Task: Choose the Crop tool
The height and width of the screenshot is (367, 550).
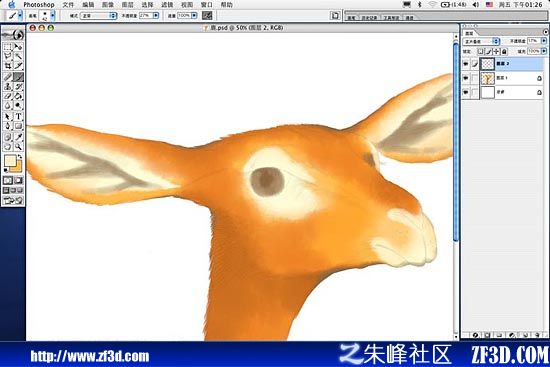Action: (x=8, y=66)
